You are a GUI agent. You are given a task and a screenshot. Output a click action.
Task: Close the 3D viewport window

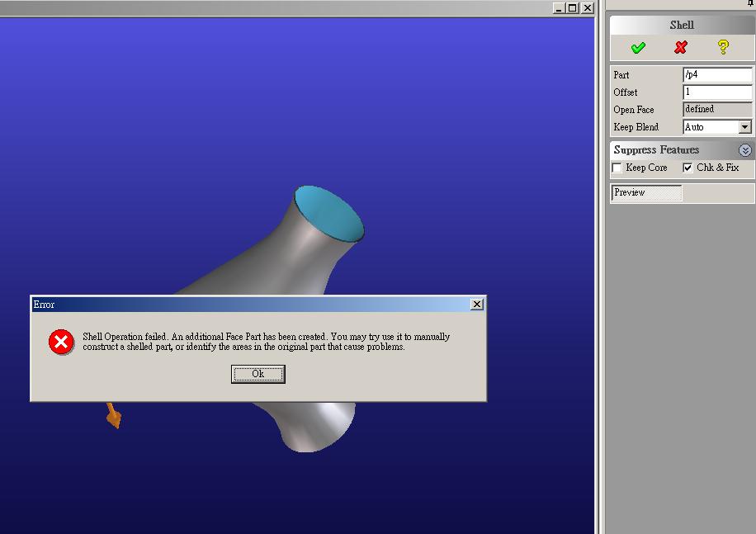588,8
